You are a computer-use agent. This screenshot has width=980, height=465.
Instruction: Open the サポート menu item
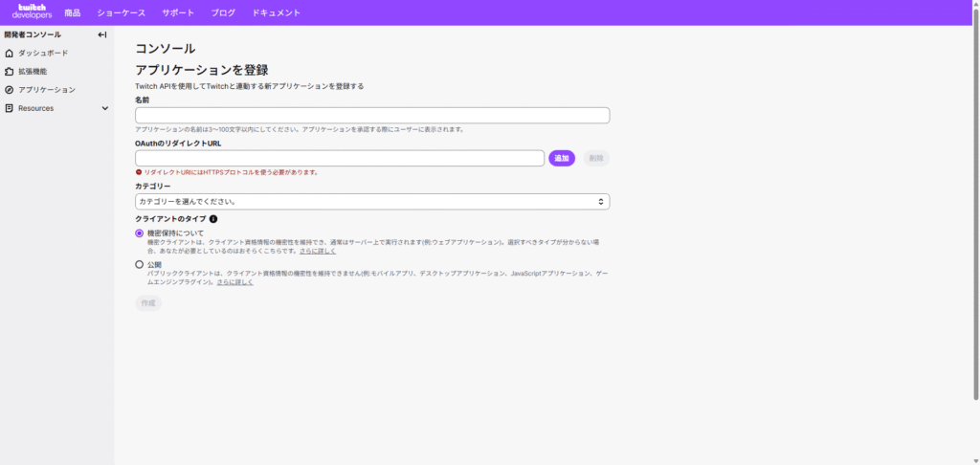(x=178, y=12)
